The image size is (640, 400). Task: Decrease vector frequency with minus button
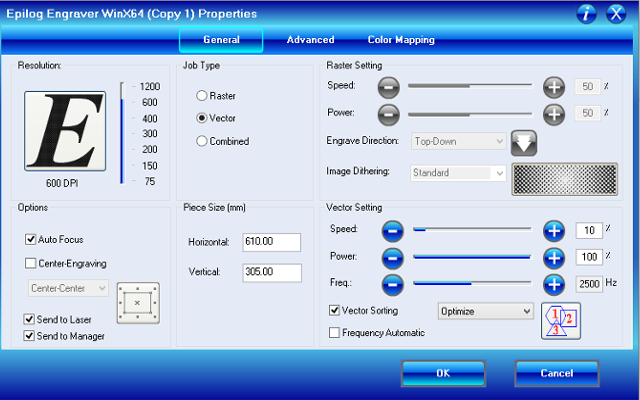(x=392, y=284)
